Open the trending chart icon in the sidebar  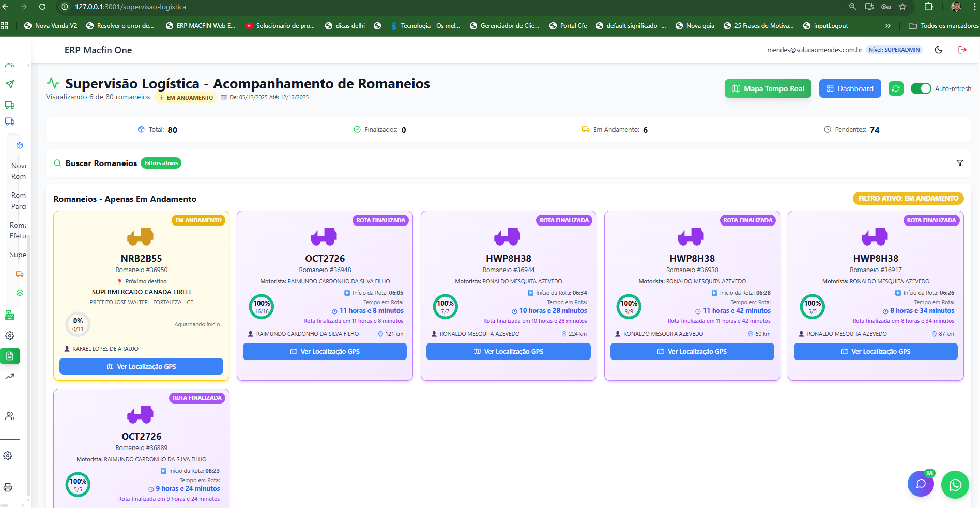tap(9, 377)
